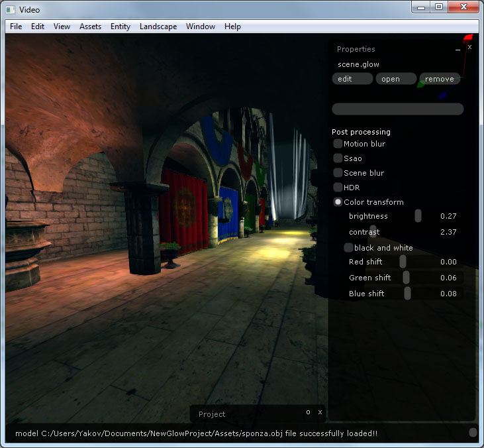The height and width of the screenshot is (448, 484).
Task: Click the remove button in Properties
Action: click(440, 79)
